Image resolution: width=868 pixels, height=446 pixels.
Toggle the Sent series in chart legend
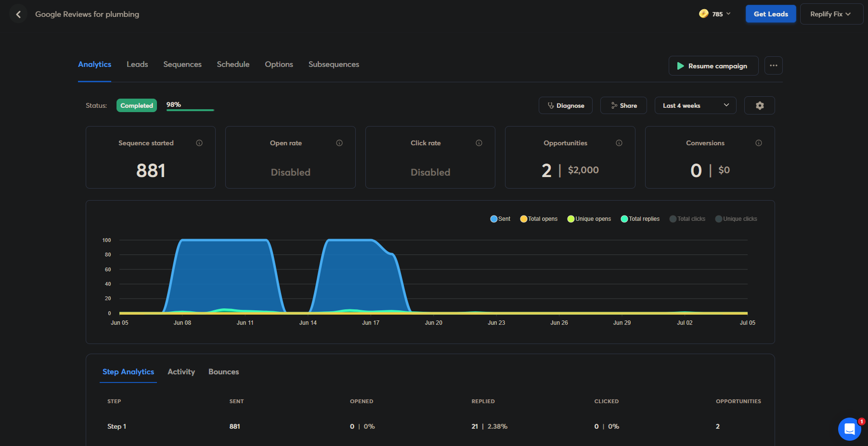tap(500, 219)
